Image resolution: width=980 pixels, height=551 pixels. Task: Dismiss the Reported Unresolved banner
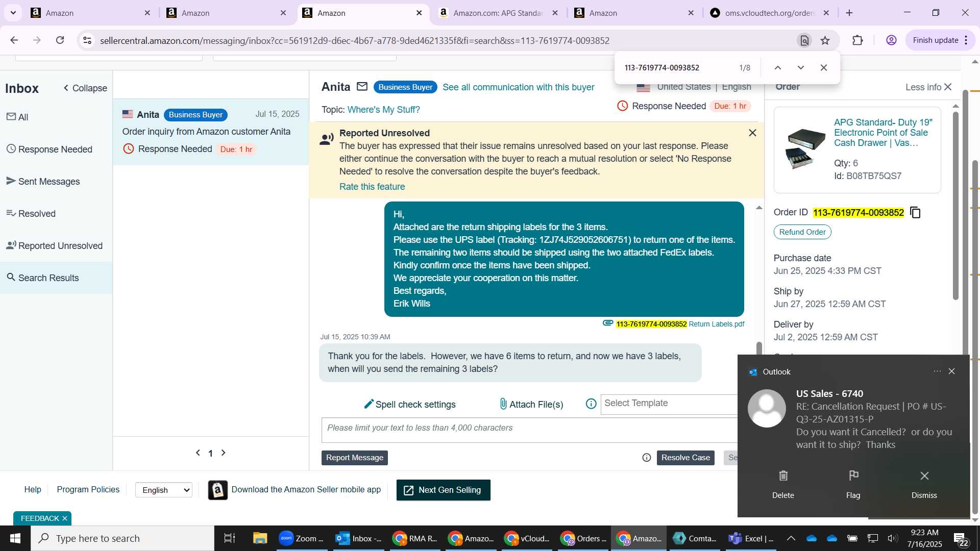[752, 133]
